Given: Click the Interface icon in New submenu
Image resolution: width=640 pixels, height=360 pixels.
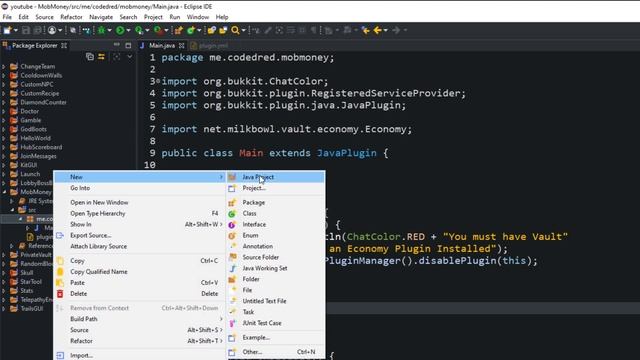Looking at the screenshot, I should tap(232, 224).
